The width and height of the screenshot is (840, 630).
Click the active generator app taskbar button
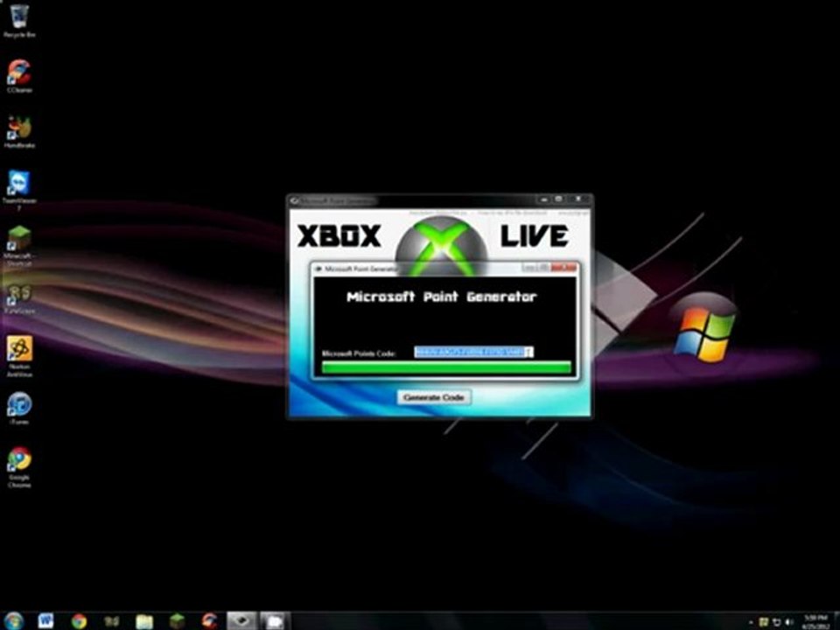[242, 621]
